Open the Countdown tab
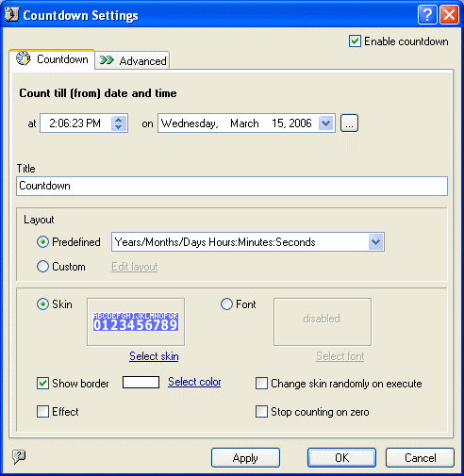 pyautogui.click(x=52, y=59)
